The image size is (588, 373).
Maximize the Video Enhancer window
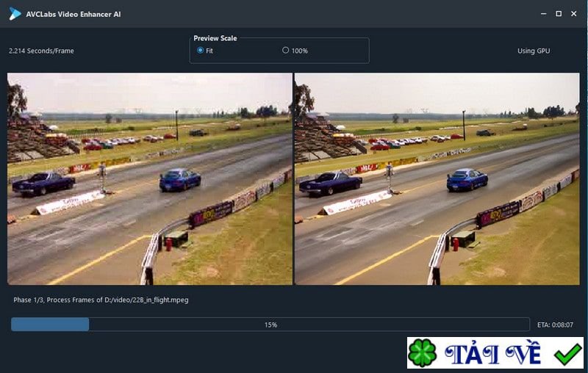pos(559,14)
